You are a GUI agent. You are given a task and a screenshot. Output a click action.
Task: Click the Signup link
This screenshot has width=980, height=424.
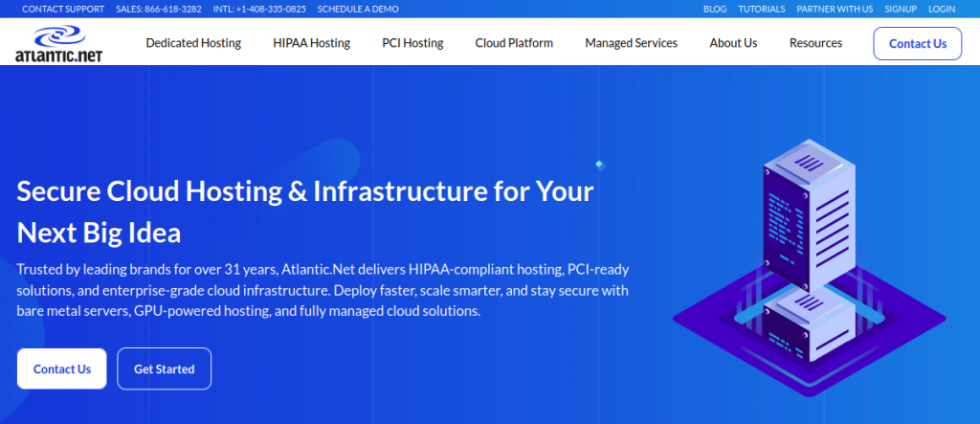[901, 9]
